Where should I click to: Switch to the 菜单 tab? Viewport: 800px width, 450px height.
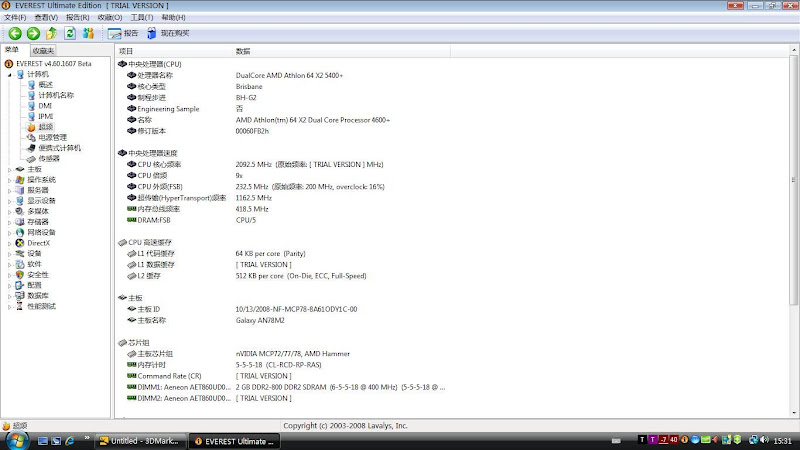[12, 50]
